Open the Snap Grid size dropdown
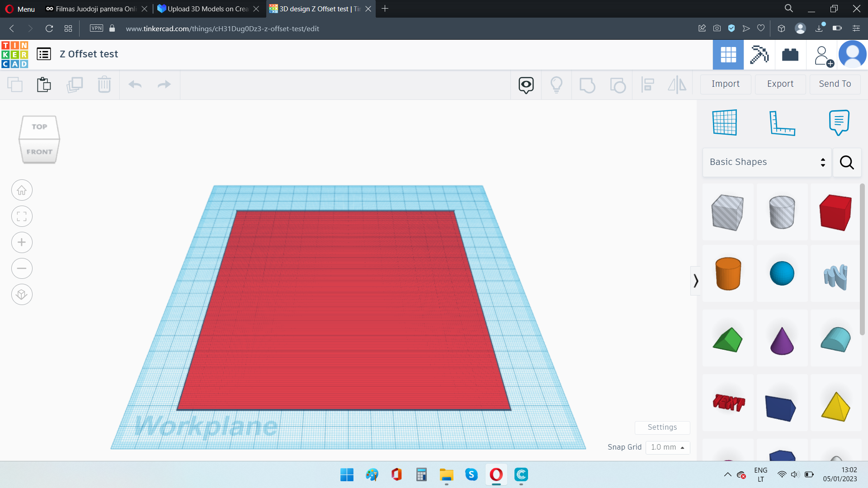Image resolution: width=868 pixels, height=488 pixels. click(668, 447)
